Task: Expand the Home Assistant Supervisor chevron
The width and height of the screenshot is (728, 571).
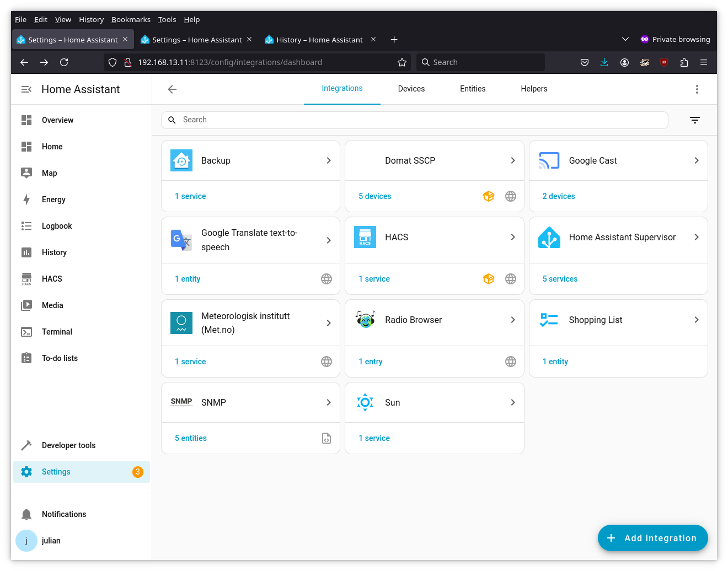Action: click(697, 237)
